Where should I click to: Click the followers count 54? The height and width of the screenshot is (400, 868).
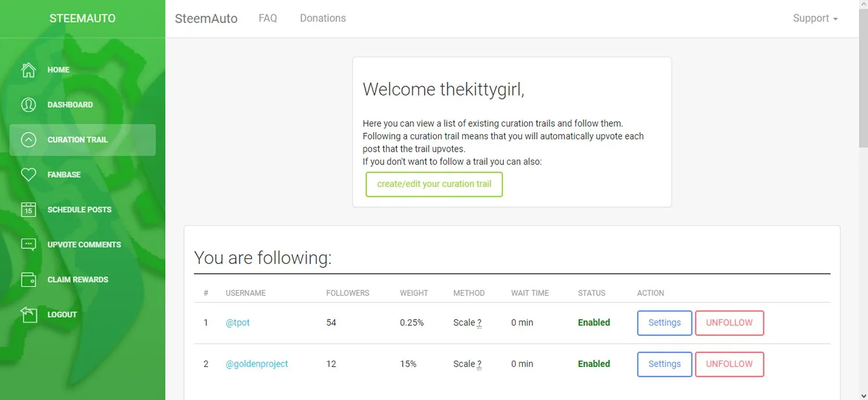(x=331, y=323)
